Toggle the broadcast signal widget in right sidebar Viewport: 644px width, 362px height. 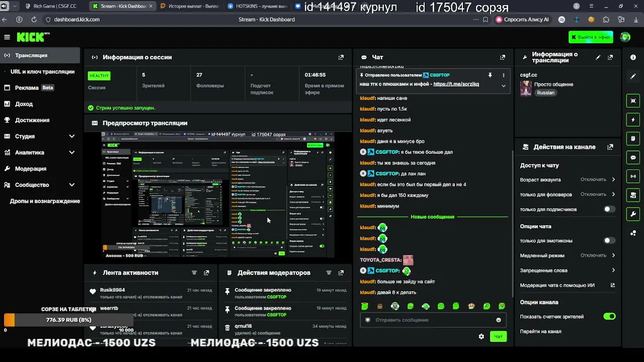(x=633, y=176)
